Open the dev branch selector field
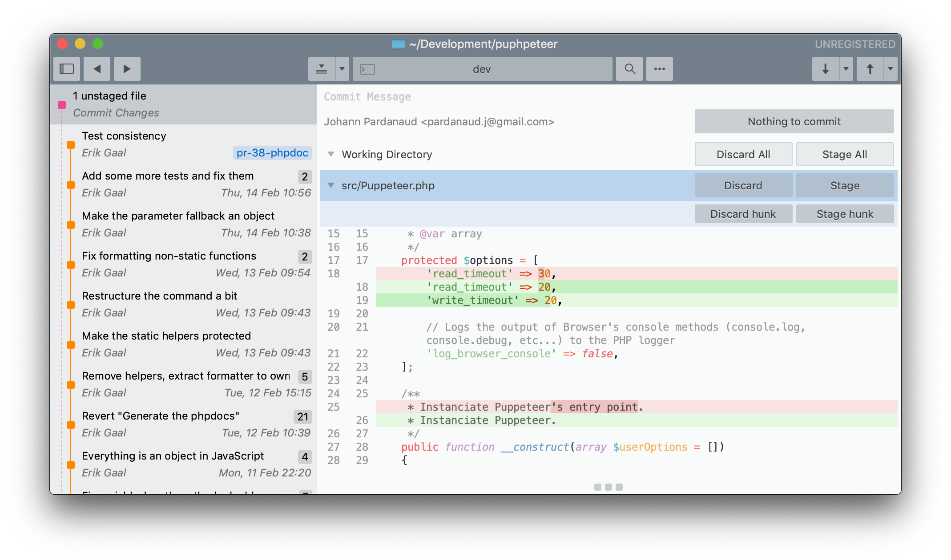 click(482, 69)
